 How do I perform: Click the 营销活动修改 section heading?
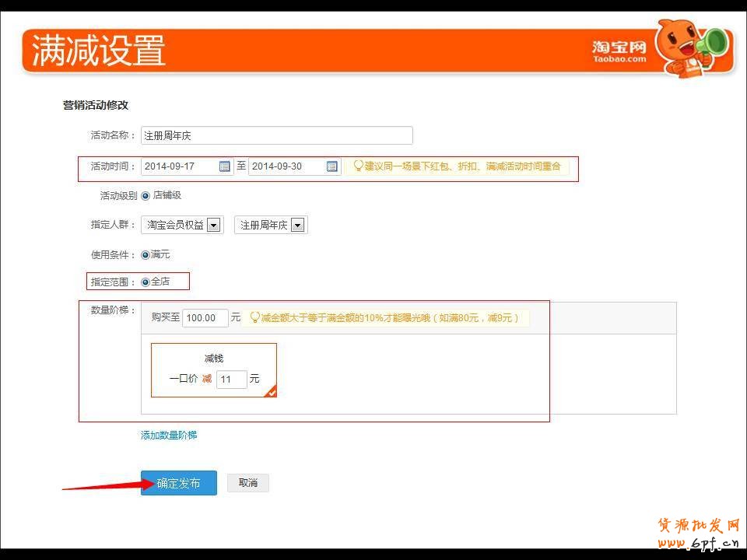click(x=96, y=105)
